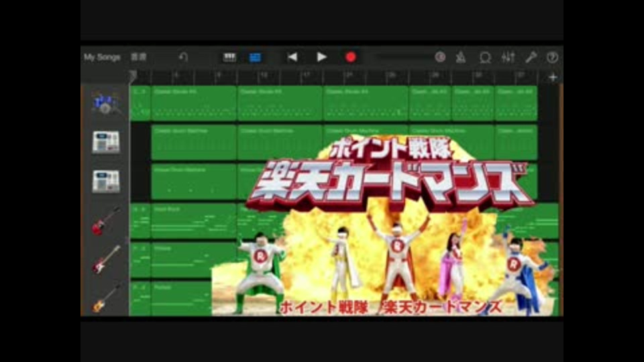Screen dimensions: 644x362
Task: Select short intro region on drum kit track
Action: pyautogui.click(x=140, y=103)
